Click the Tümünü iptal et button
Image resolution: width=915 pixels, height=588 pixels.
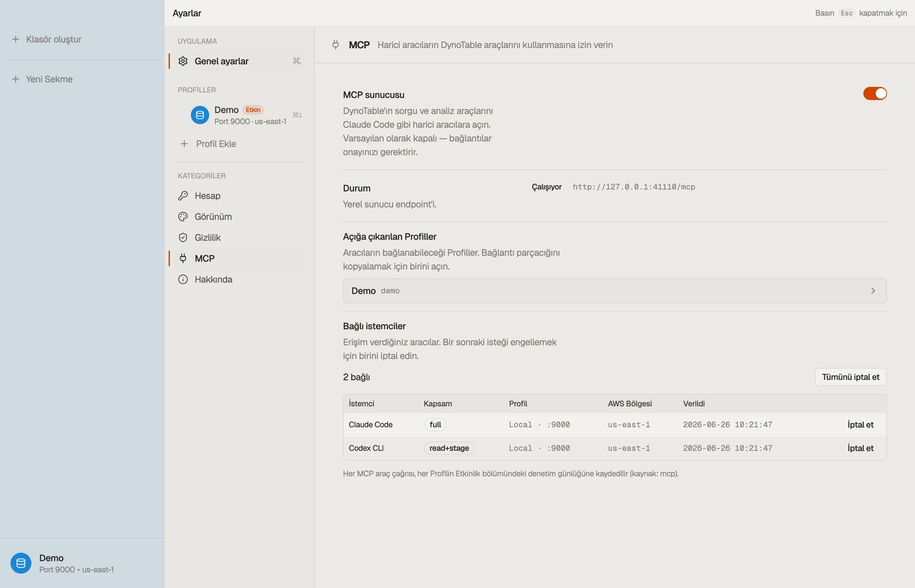click(851, 377)
